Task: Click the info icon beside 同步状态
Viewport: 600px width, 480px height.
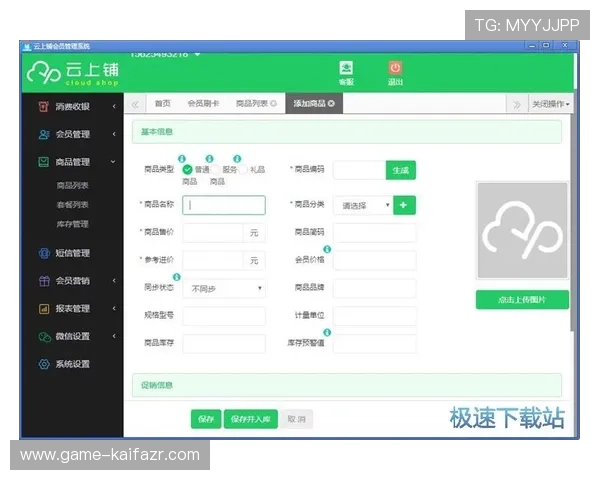Action: 177,277
